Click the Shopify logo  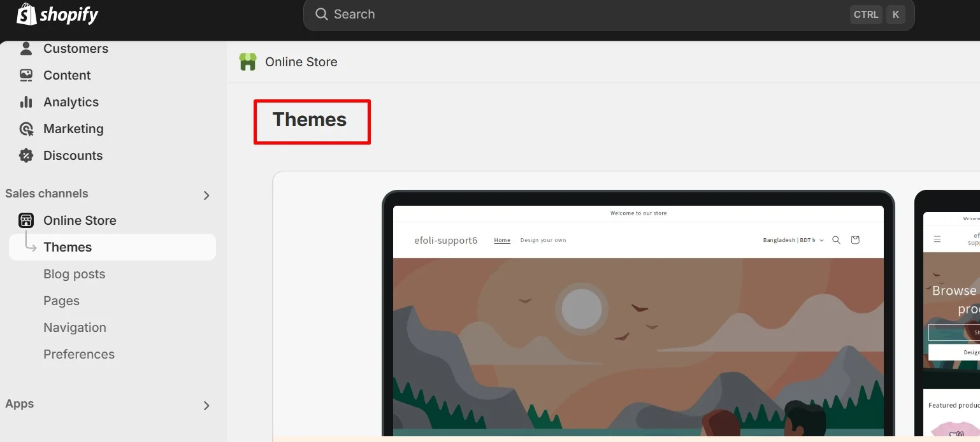(x=57, y=15)
